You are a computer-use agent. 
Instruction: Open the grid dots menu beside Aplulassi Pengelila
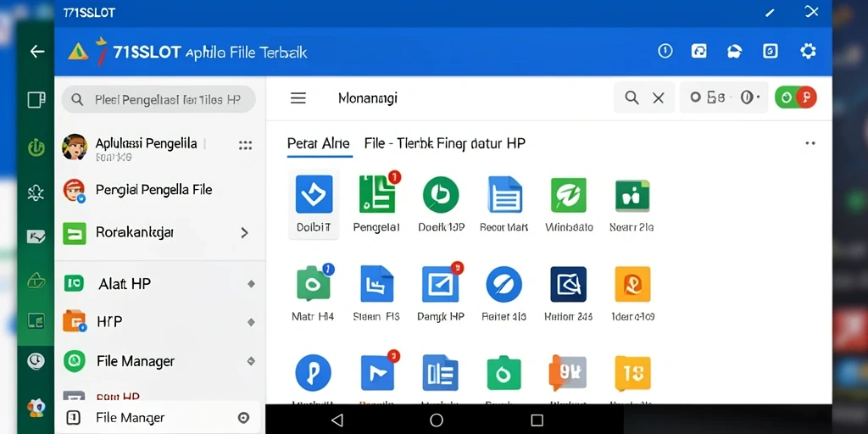[245, 146]
